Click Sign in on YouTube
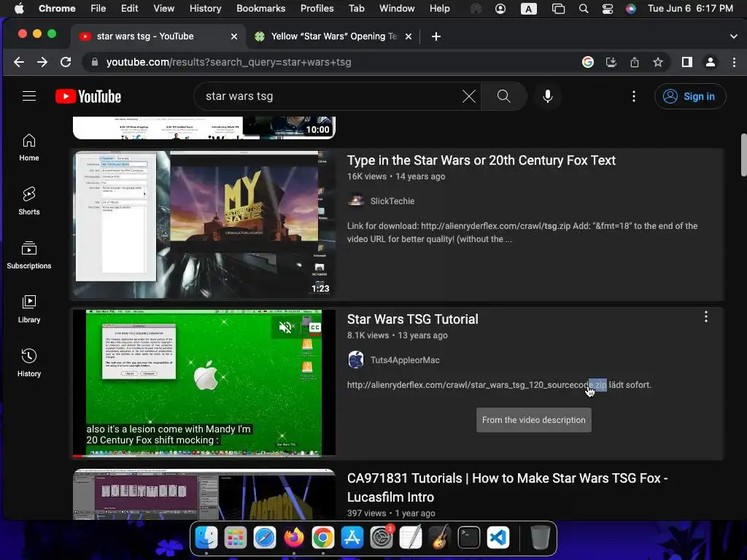The height and width of the screenshot is (560, 747). 690,96
